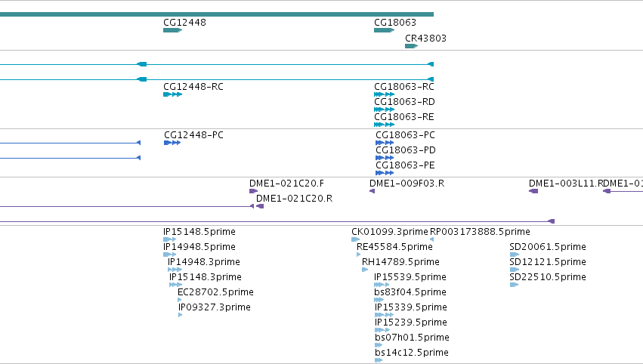Select the EC28702.5prime small arrow marker

[x=180, y=300]
